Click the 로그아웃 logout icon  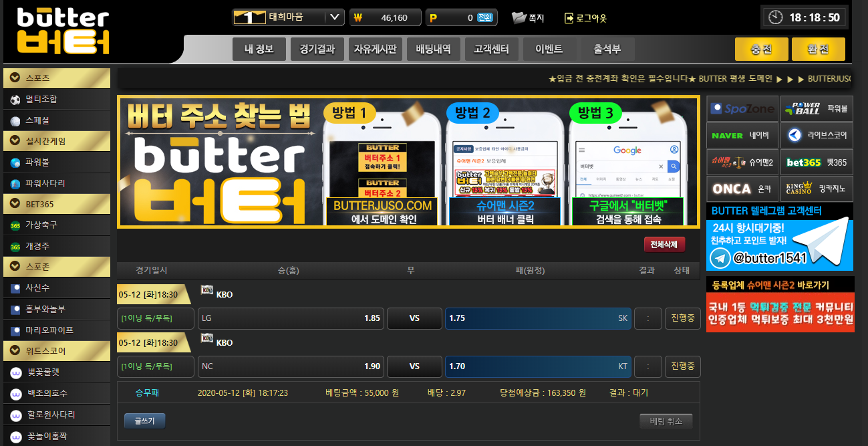(569, 18)
